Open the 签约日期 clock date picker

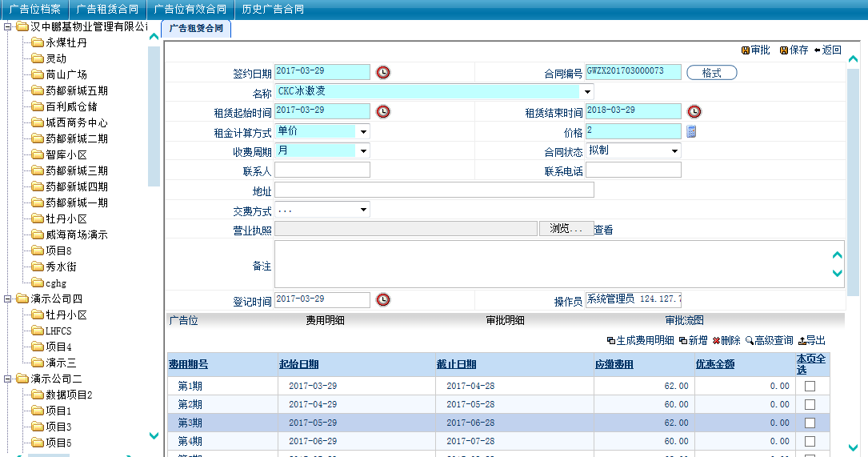coord(383,73)
